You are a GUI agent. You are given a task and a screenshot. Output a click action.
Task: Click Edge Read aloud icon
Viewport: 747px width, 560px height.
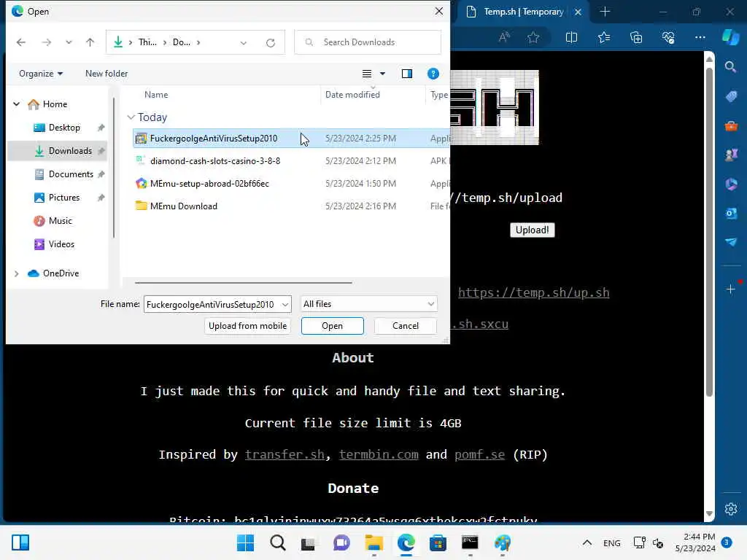coord(504,37)
